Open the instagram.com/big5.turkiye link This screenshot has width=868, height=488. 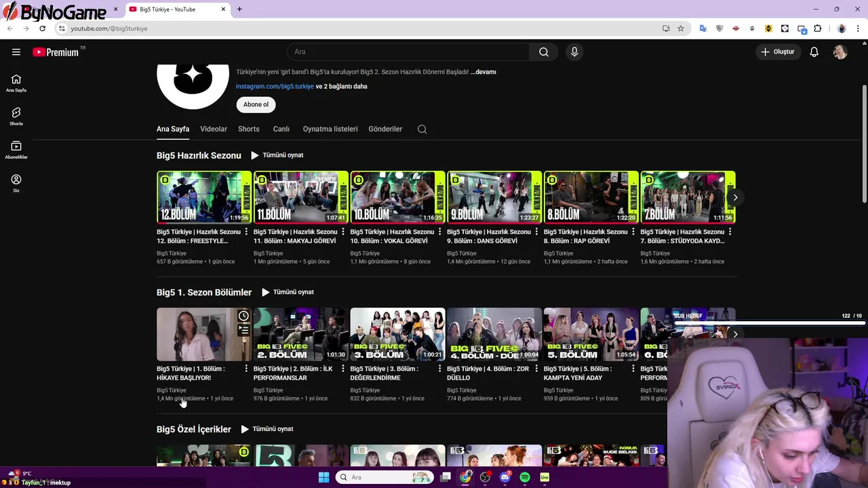[x=275, y=87]
